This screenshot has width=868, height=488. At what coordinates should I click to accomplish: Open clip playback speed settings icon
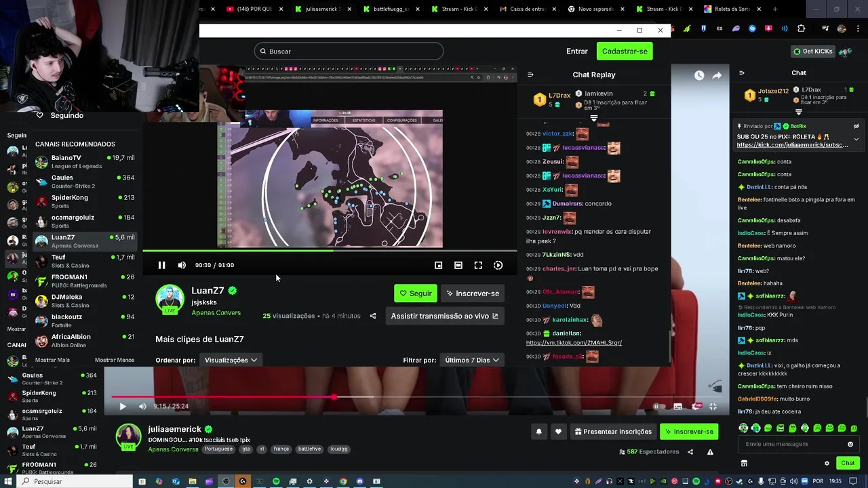[498, 265]
